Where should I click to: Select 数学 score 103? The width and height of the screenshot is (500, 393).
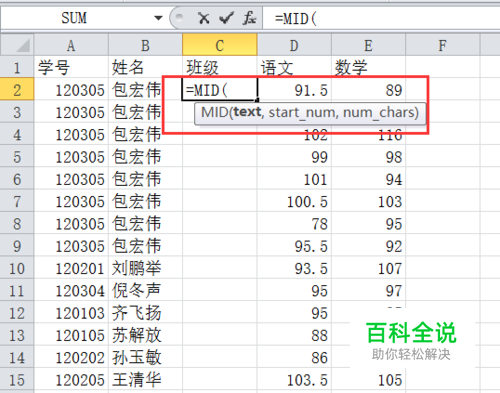coord(368,201)
